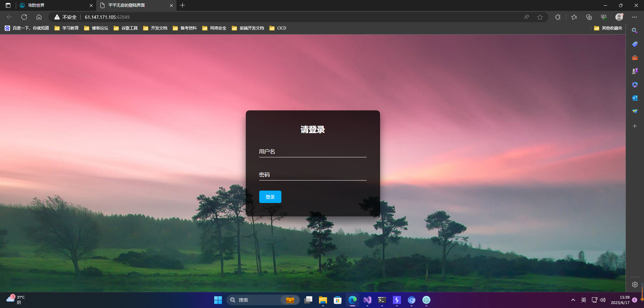This screenshot has height=308, width=644.
Task: Reload the current page
Action: click(x=24, y=17)
